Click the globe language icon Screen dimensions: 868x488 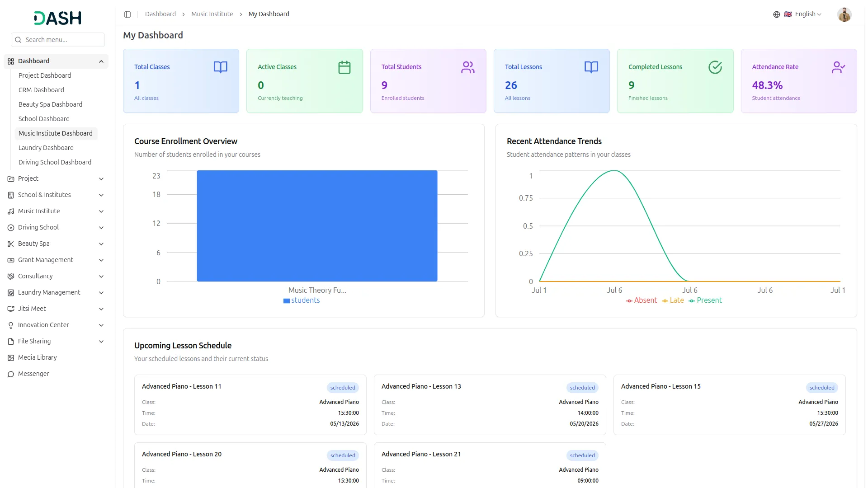[777, 14]
